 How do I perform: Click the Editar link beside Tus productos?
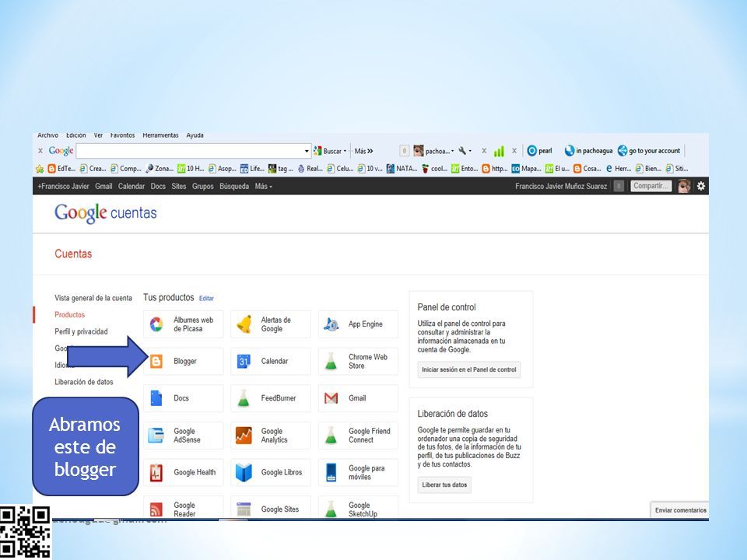[x=206, y=299]
